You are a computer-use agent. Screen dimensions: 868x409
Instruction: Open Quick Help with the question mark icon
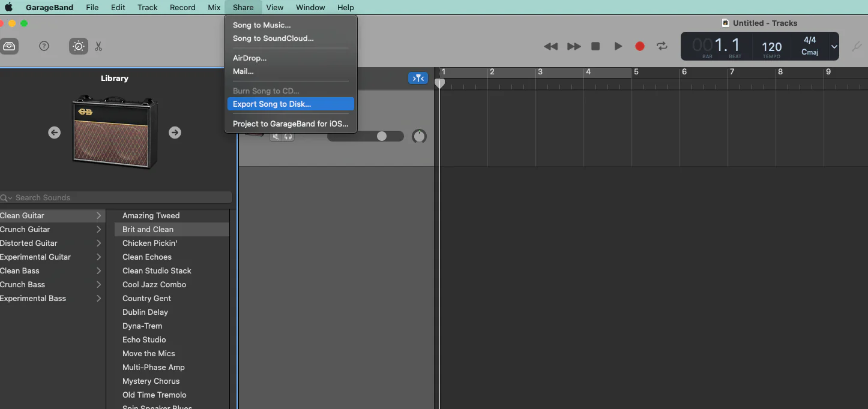[x=44, y=46]
